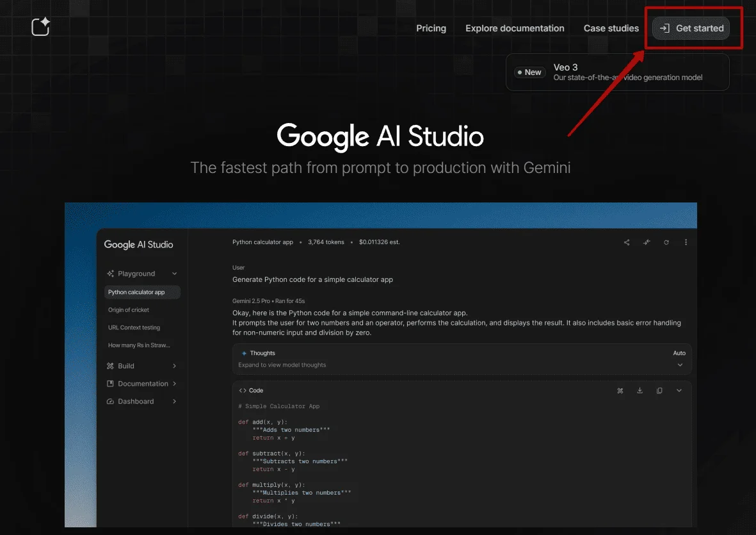Image resolution: width=756 pixels, height=535 pixels.
Task: Copy code using the copy icon
Action: pyautogui.click(x=659, y=390)
